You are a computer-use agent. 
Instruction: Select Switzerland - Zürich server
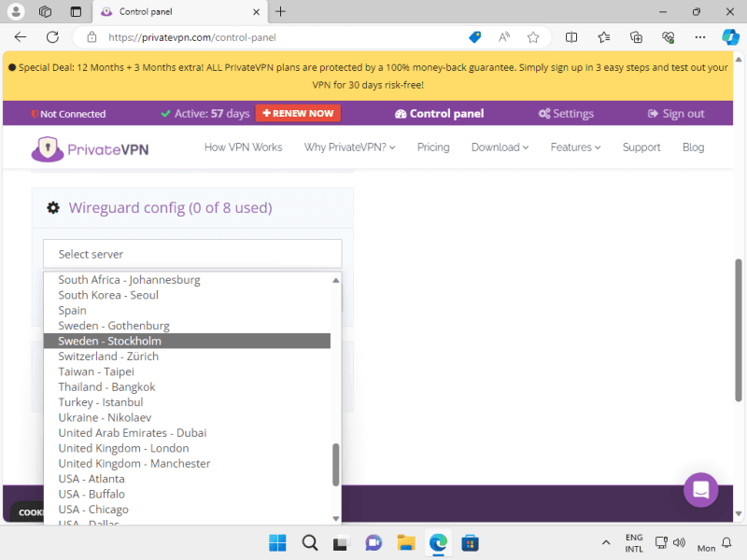coord(187,357)
